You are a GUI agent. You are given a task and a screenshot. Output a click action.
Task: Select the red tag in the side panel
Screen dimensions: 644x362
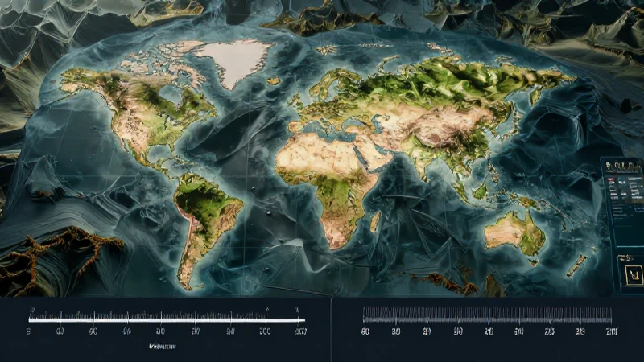point(610,179)
